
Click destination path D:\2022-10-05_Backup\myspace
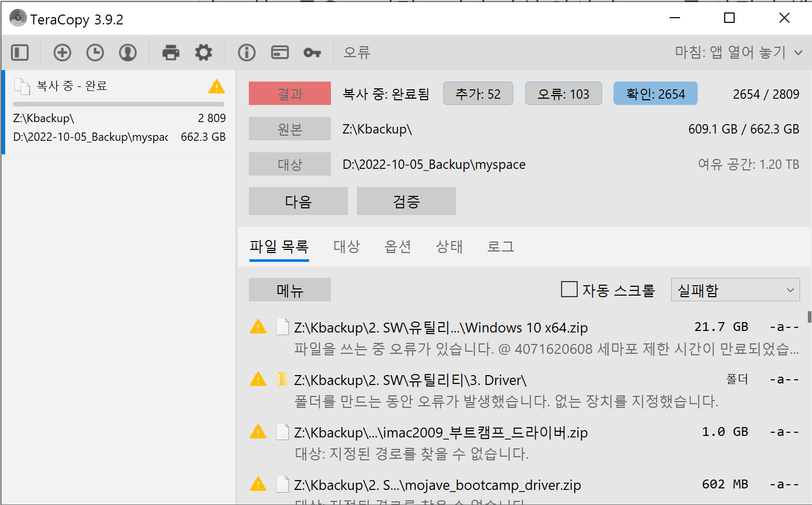tap(434, 164)
